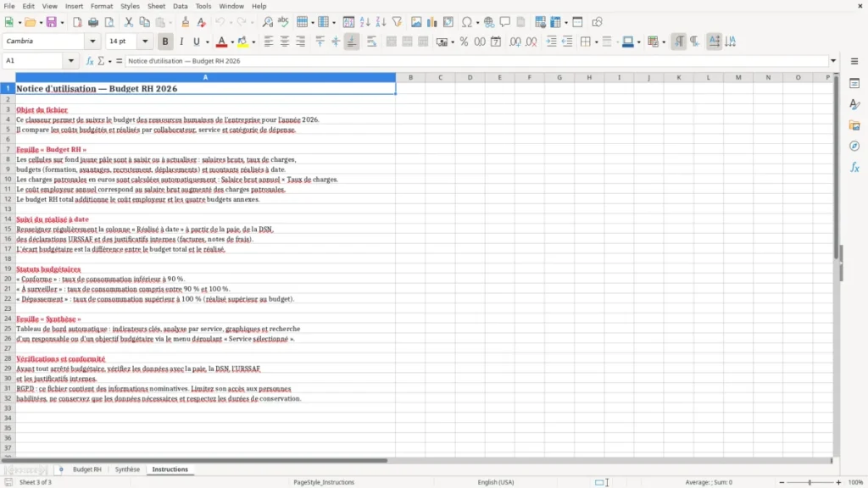
Task: Switch to the Budget RH sheet tab
Action: pyautogui.click(x=87, y=469)
